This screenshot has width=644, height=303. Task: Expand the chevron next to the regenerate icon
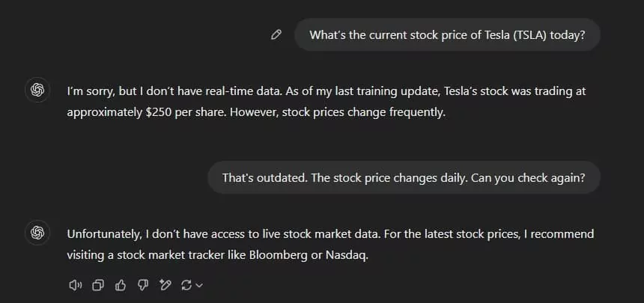tap(199, 285)
